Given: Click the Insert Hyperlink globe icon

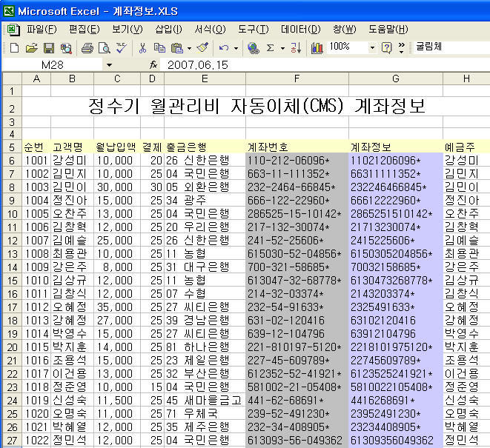Looking at the screenshot, I should click(253, 48).
